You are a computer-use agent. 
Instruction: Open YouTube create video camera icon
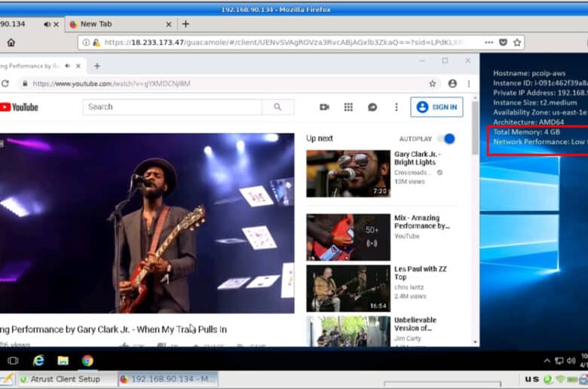[324, 107]
